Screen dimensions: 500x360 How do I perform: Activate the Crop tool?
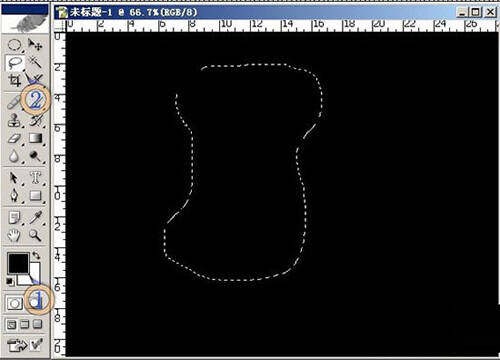coord(14,80)
